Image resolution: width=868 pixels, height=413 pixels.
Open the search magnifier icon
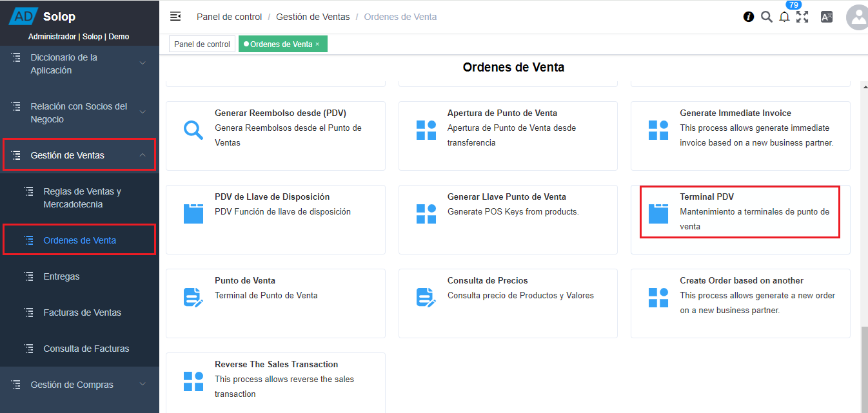(767, 17)
